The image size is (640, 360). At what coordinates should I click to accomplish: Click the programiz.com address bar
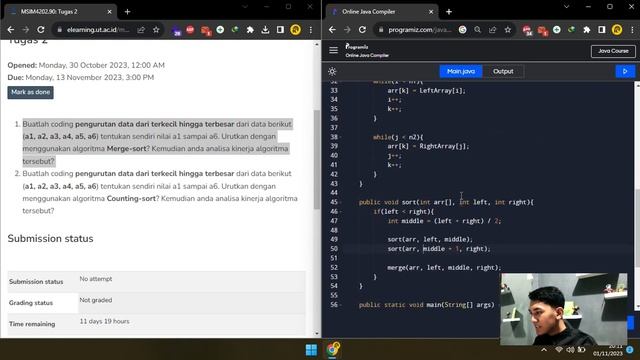(420, 30)
